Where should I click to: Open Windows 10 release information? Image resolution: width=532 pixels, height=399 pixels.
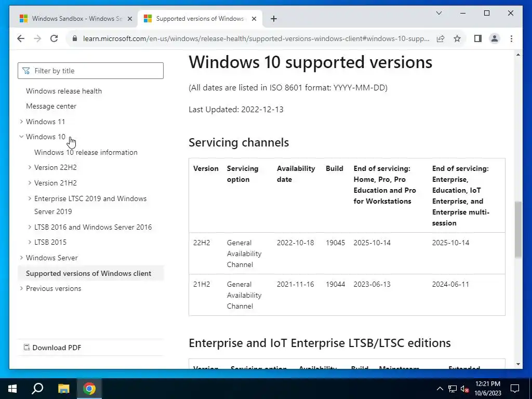(86, 152)
